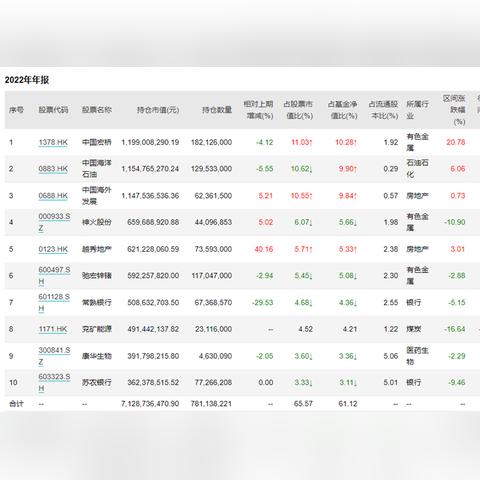The height and width of the screenshot is (480, 480).
Task: Click total holdings count 781,138,221
Action: (x=211, y=404)
